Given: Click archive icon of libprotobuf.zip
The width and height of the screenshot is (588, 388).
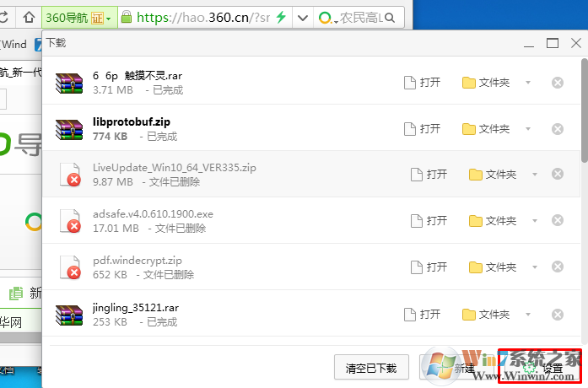Looking at the screenshot, I should [69, 130].
